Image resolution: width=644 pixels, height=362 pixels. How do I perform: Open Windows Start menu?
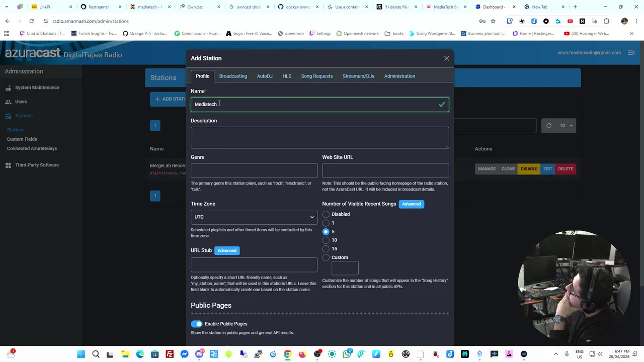[81, 354]
